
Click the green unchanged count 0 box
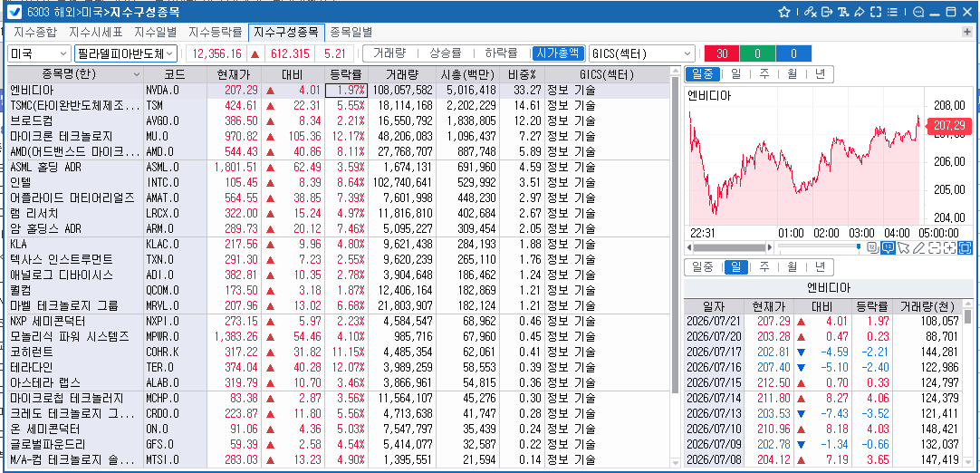tap(757, 53)
